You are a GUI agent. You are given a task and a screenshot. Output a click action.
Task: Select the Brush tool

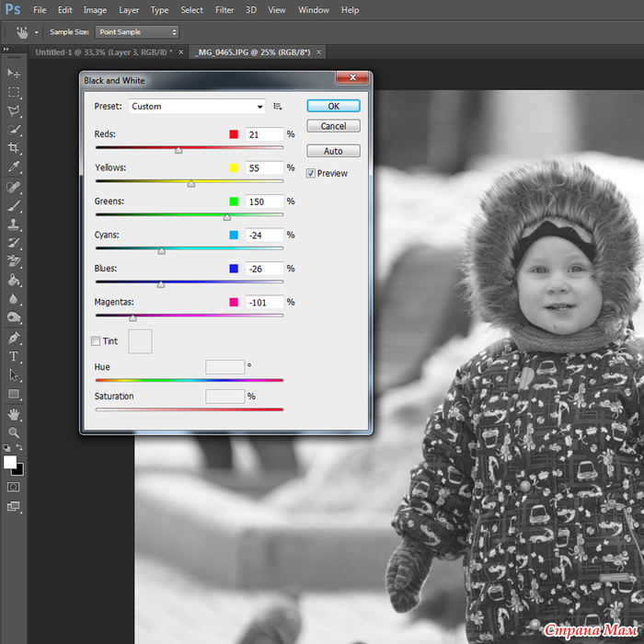pyautogui.click(x=14, y=205)
